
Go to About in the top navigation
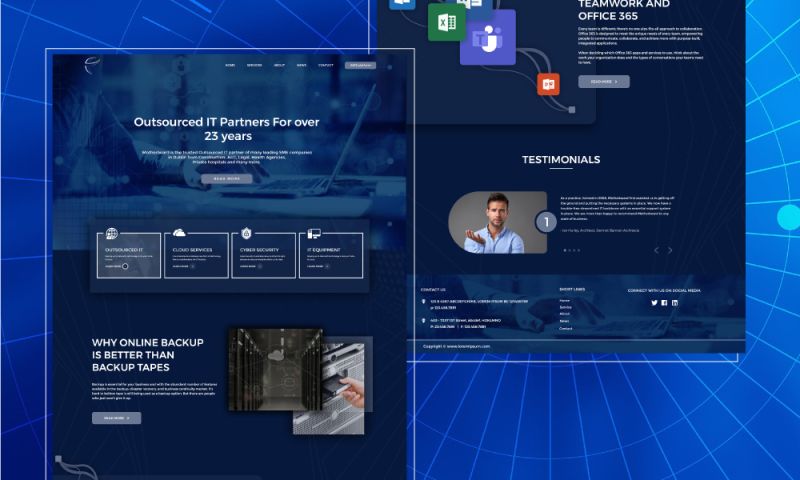point(279,65)
